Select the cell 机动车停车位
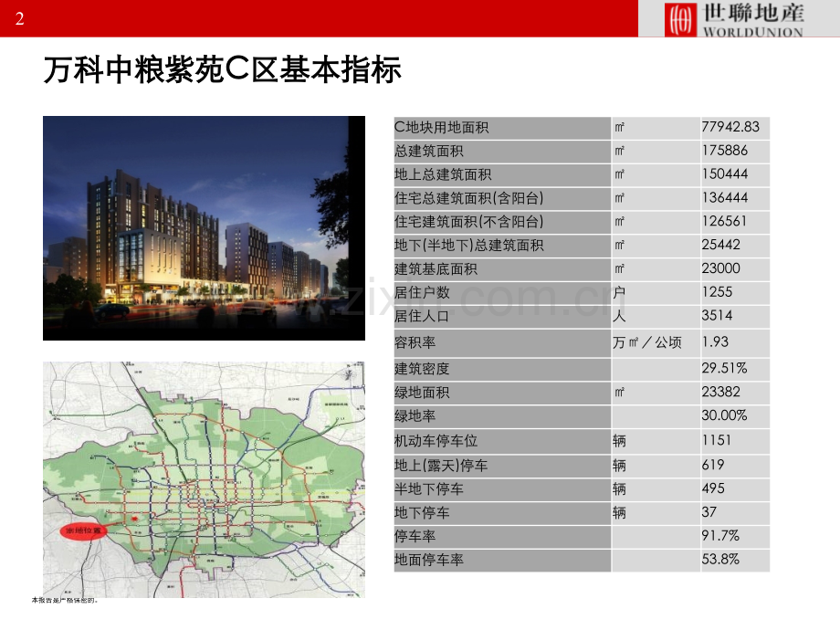Image resolution: width=840 pixels, height=630 pixels. (502, 441)
